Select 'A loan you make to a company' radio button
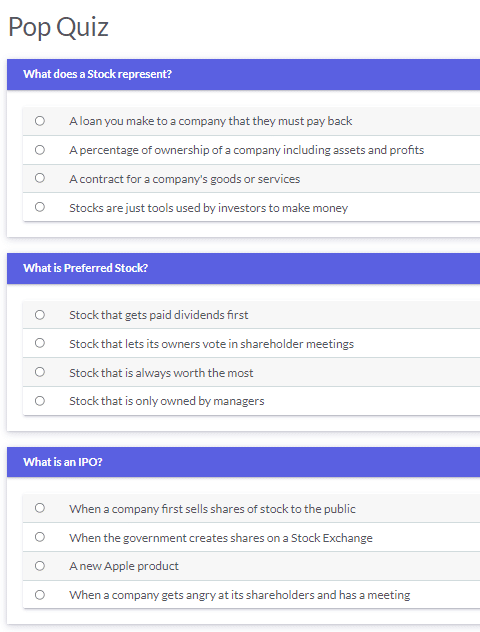 point(40,121)
